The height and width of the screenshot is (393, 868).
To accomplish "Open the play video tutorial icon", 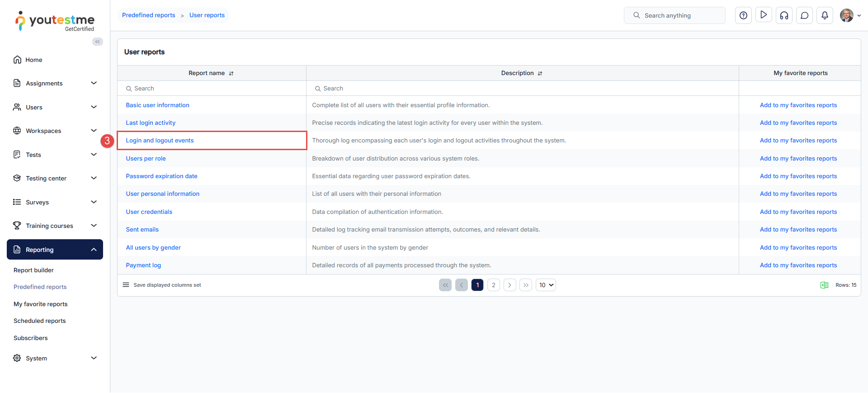I will point(764,15).
